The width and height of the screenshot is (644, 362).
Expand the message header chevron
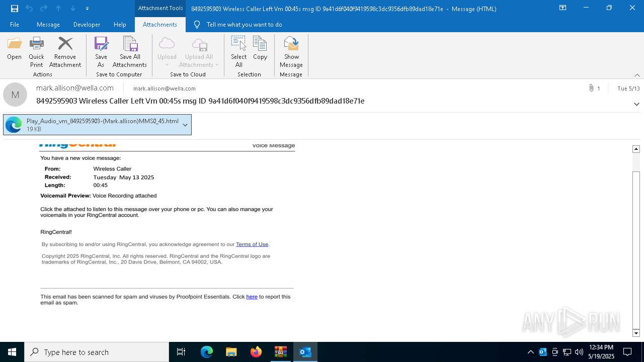pyautogui.click(x=636, y=104)
